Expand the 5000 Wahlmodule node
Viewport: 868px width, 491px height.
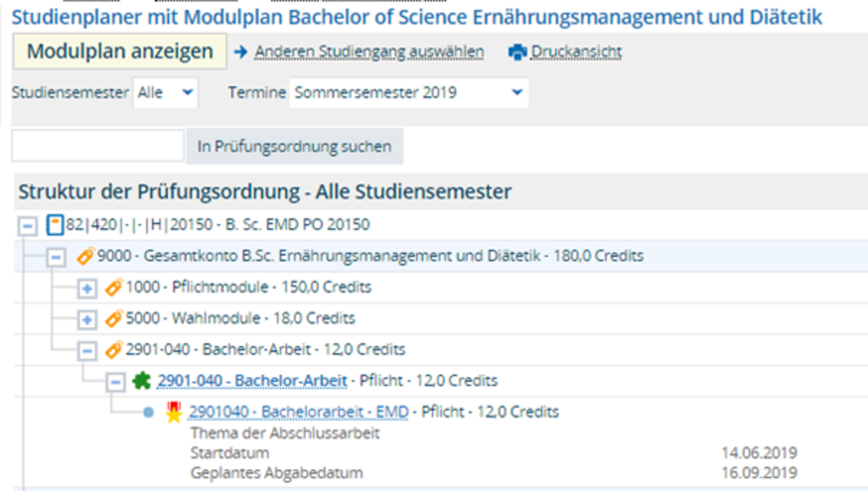[87, 319]
